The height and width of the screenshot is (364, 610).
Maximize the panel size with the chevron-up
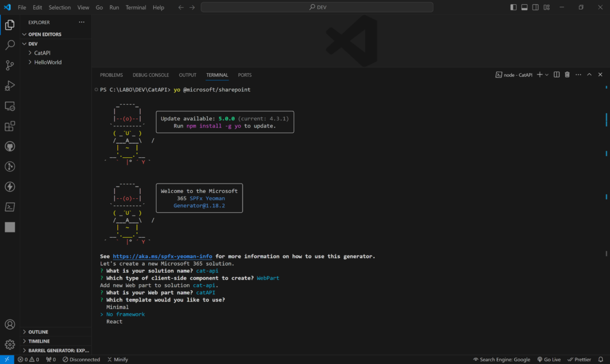point(589,74)
